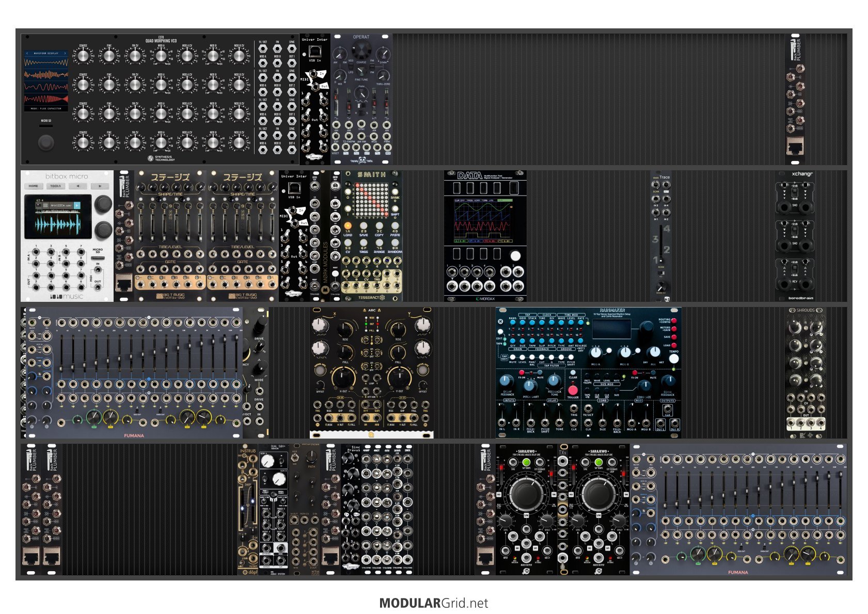This screenshot has width=868, height=614.
Task: Click the Big T Music logo on the left Stages module
Action: click(x=170, y=296)
